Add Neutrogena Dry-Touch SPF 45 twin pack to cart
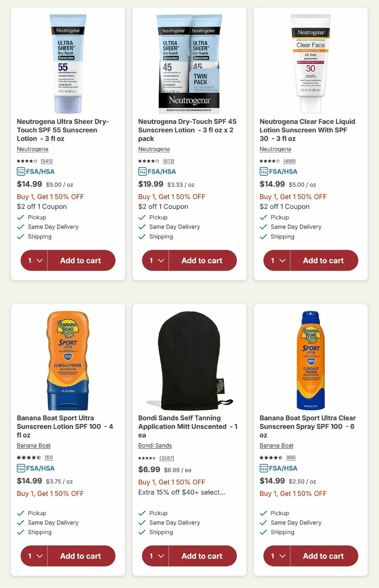The width and height of the screenshot is (379, 588). click(x=202, y=260)
